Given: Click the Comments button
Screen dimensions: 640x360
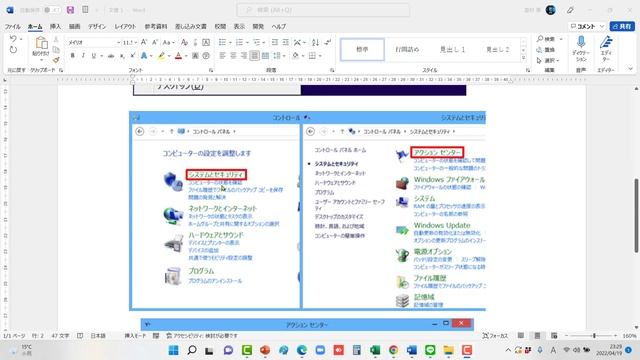Looking at the screenshot, I should click(x=587, y=26).
